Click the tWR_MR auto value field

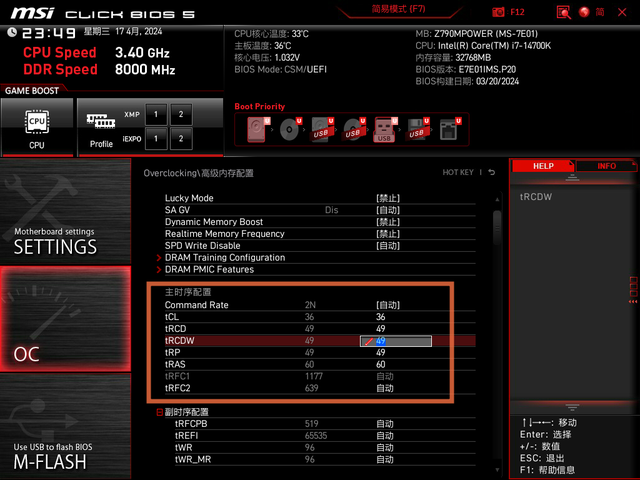tap(384, 459)
